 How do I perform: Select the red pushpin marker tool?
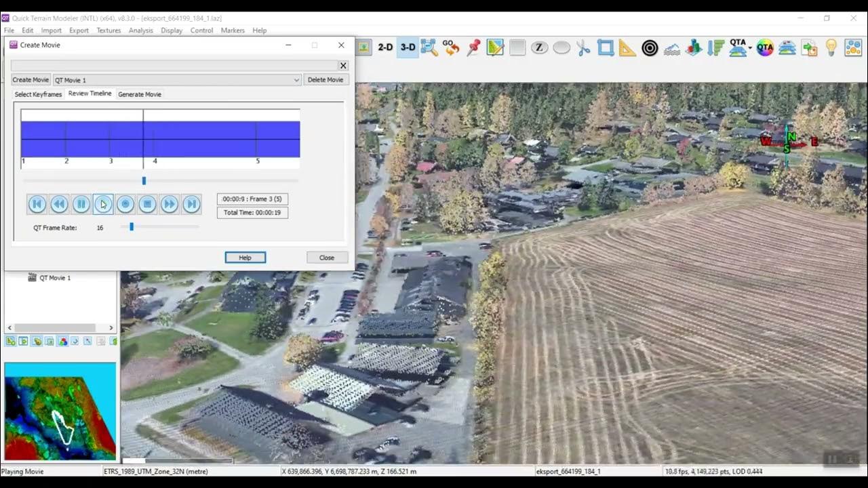click(x=473, y=47)
